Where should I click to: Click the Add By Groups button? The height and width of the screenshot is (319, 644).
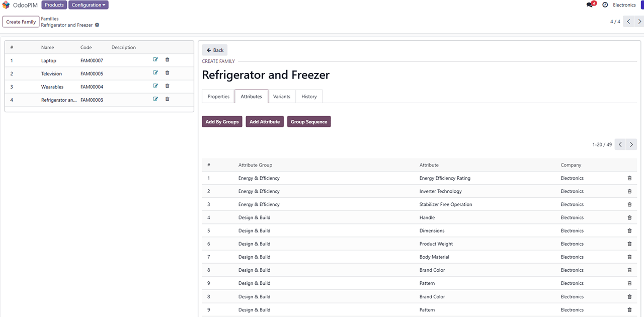pyautogui.click(x=222, y=122)
